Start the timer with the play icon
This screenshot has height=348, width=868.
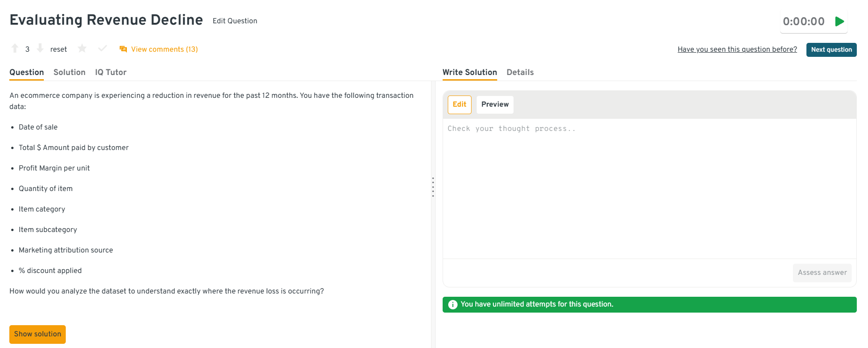point(840,21)
